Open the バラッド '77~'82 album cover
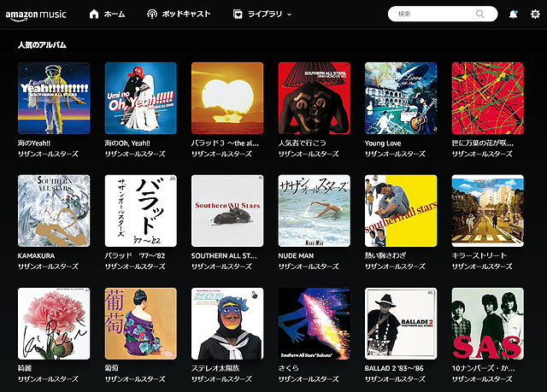The height and width of the screenshot is (392, 547). 140,211
